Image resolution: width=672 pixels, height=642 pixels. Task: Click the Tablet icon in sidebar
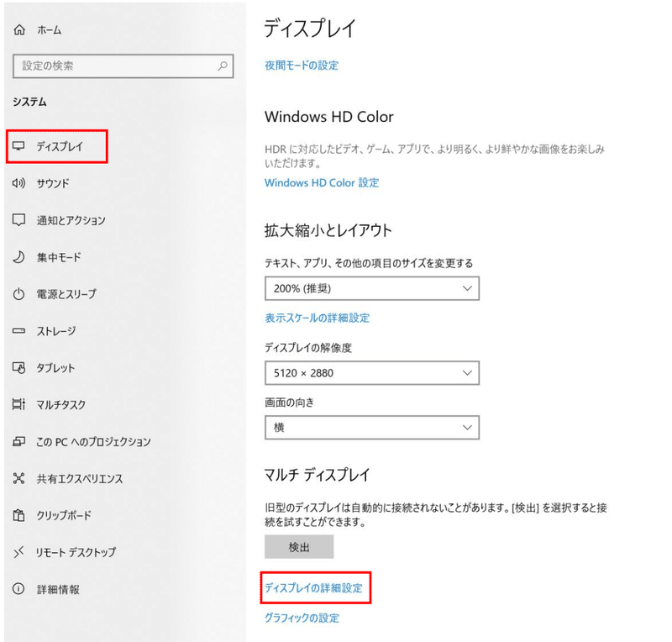click(x=18, y=367)
